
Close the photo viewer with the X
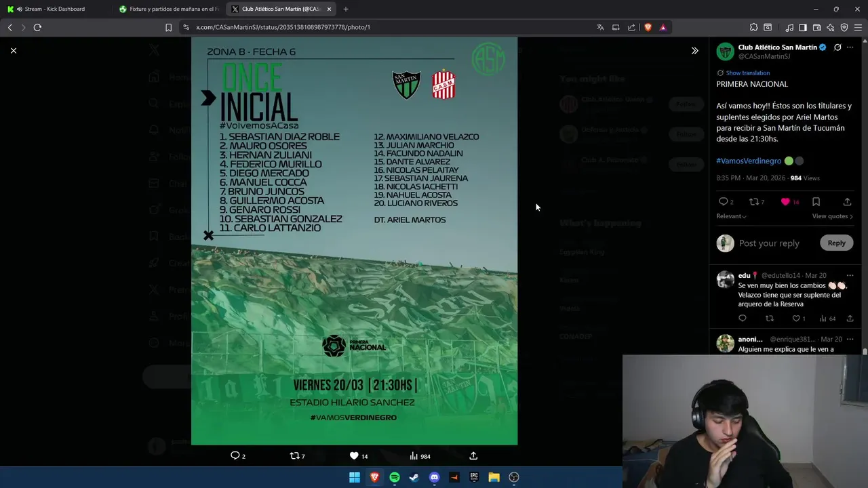click(x=13, y=50)
